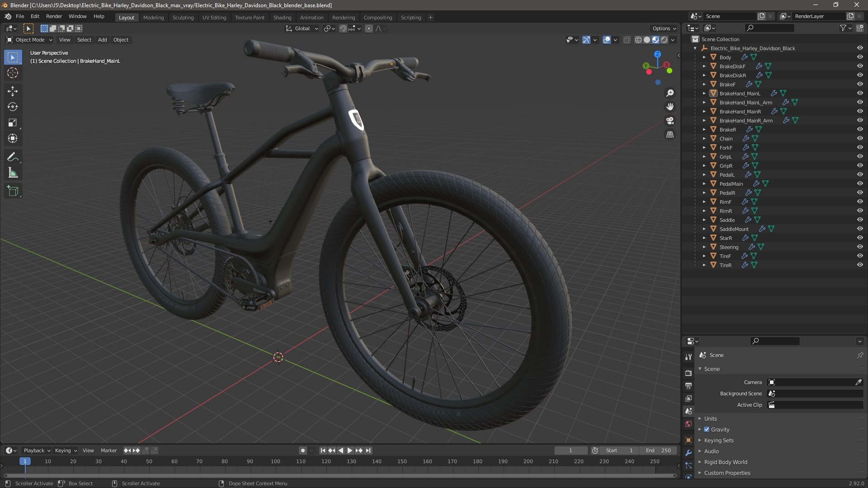Toggle the Gravity checkbox

pos(707,429)
